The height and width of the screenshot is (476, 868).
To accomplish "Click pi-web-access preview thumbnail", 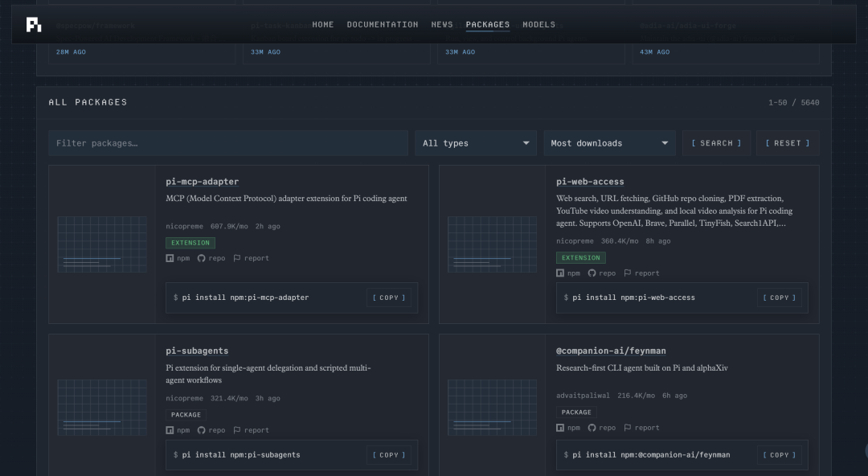I will (x=492, y=244).
